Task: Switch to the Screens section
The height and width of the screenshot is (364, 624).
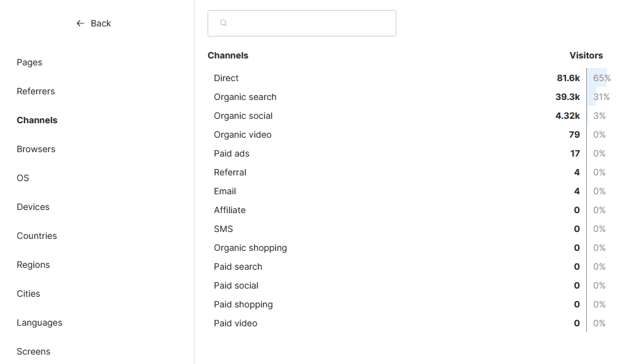Action: coord(33,351)
